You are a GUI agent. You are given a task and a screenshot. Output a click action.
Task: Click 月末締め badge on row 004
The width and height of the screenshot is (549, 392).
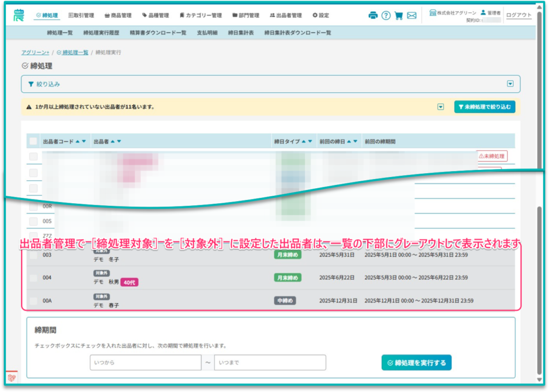click(x=287, y=277)
